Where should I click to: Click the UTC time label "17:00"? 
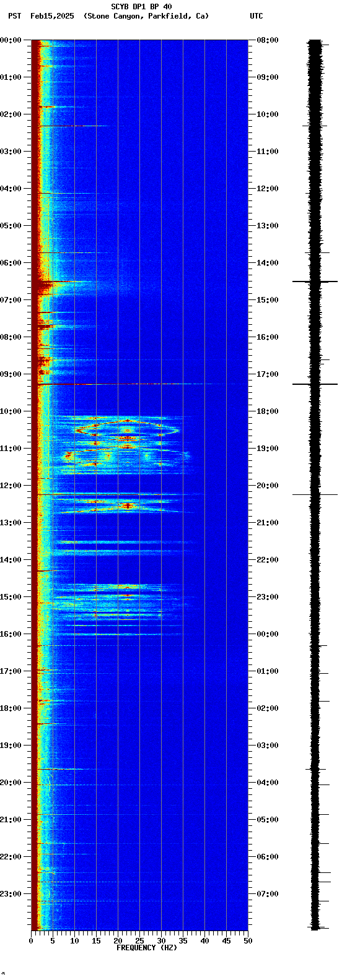pos(268,374)
